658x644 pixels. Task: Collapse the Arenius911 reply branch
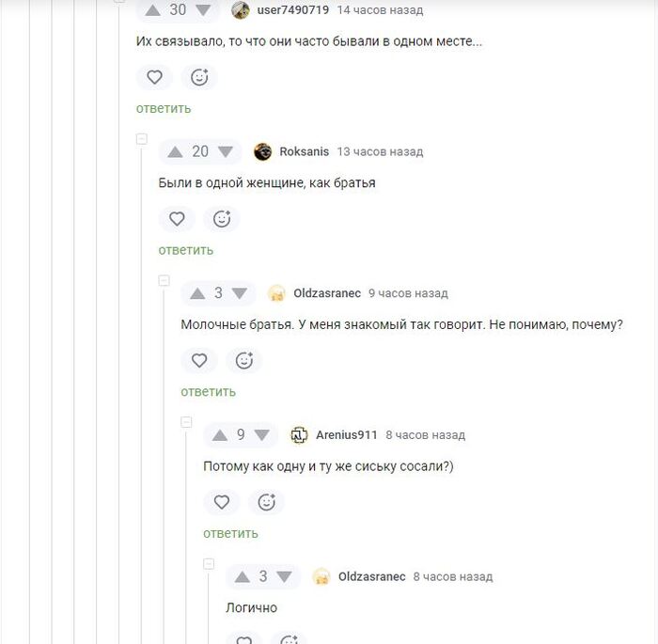coord(186,422)
